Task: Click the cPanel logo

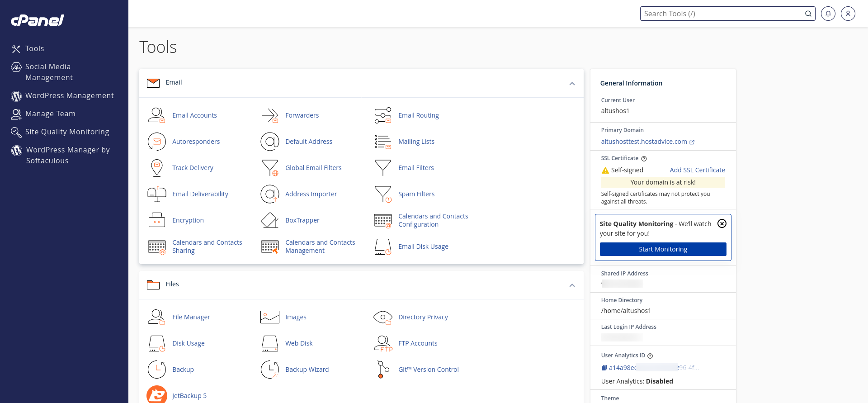Action: coord(38,20)
